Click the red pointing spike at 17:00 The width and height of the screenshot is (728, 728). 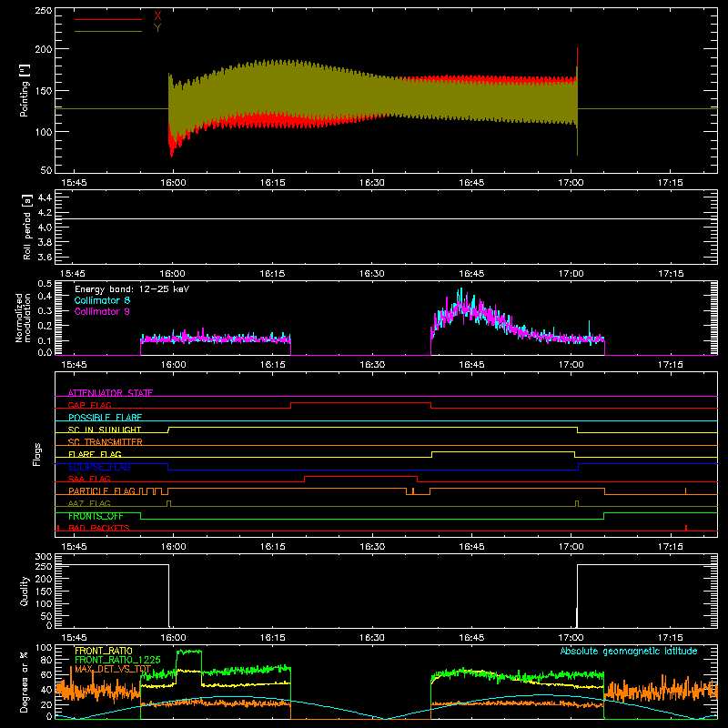tap(577, 56)
